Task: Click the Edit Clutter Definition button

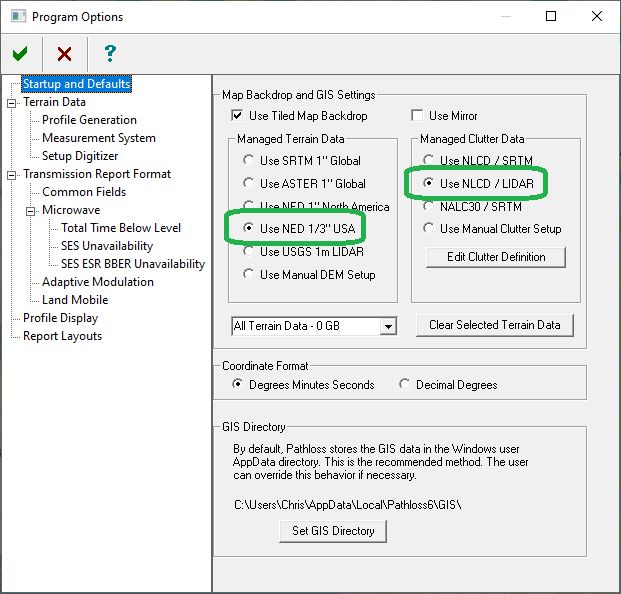Action: click(x=495, y=257)
